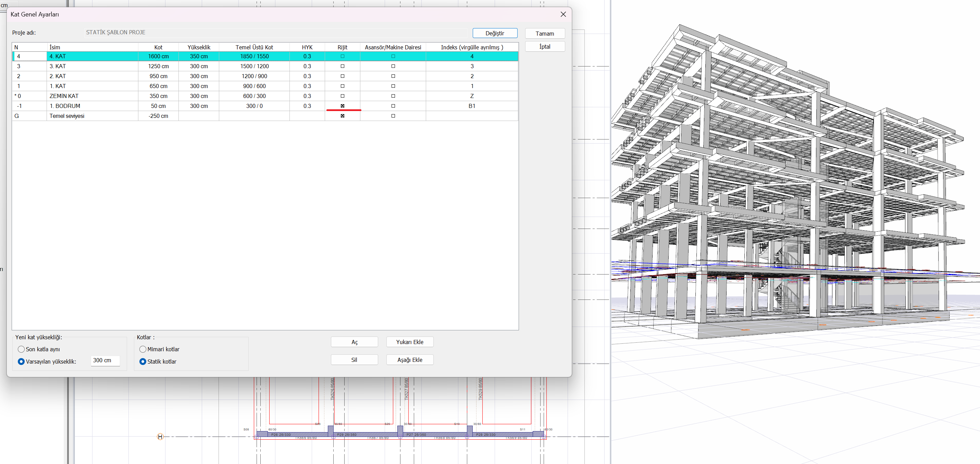Select the 2. KAT row name cell

[x=92, y=76]
